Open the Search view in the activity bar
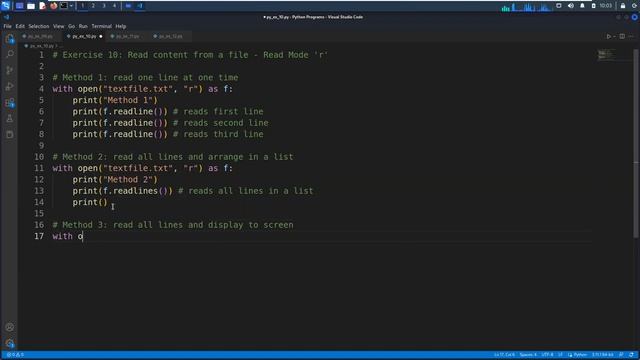640x360 pixels. 9,54
